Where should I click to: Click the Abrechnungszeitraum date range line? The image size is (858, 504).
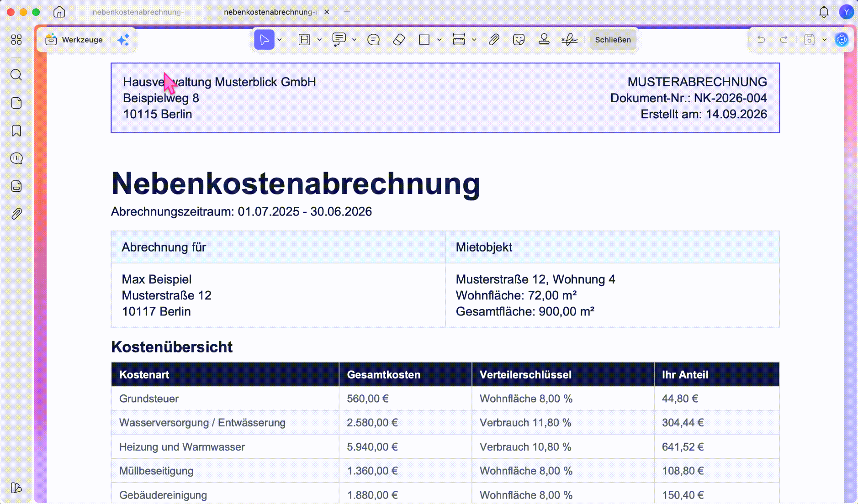[x=241, y=211]
